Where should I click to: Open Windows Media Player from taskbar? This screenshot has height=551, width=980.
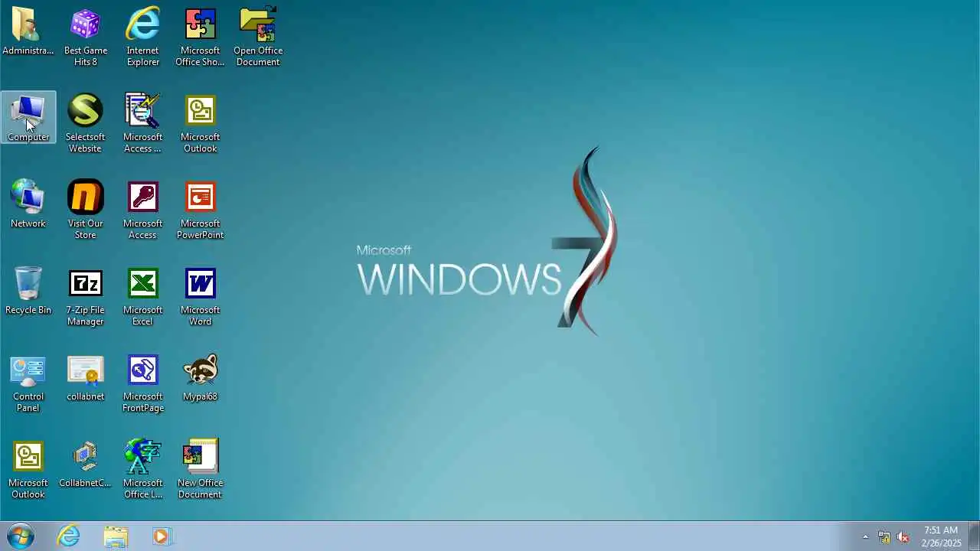162,536
